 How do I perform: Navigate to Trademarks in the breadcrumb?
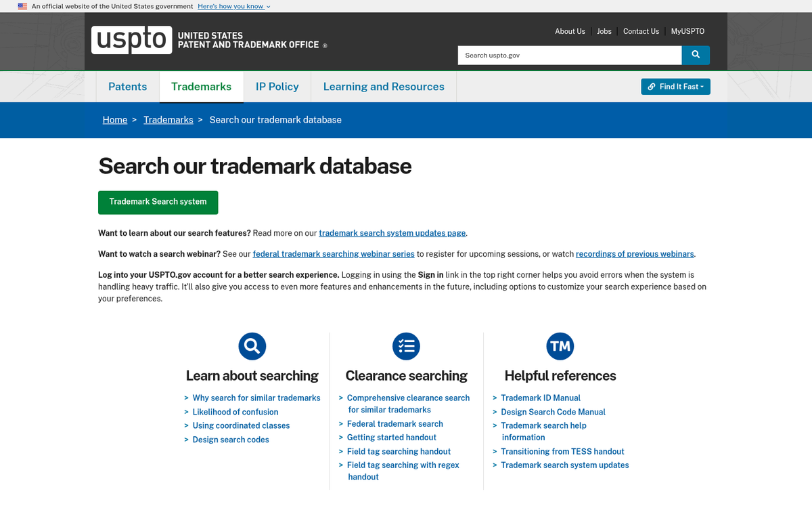tap(168, 120)
